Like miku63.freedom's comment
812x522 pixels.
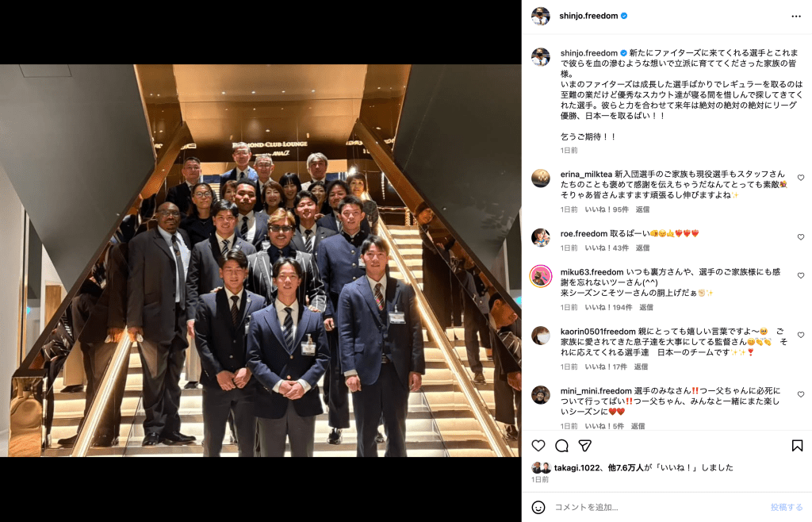[x=801, y=275]
